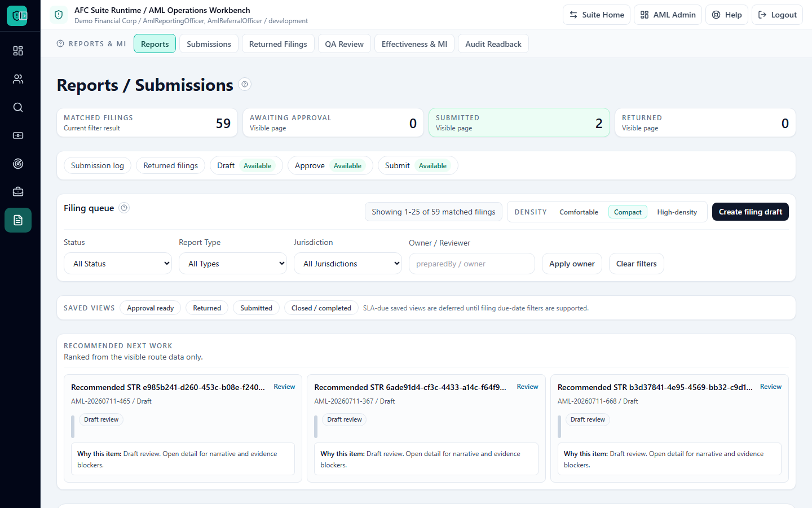
Task: Apply the Returned saved view
Action: 207,308
